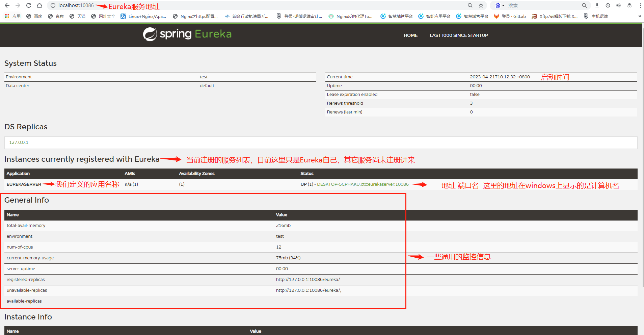Reload the Eureka page

coord(29,5)
